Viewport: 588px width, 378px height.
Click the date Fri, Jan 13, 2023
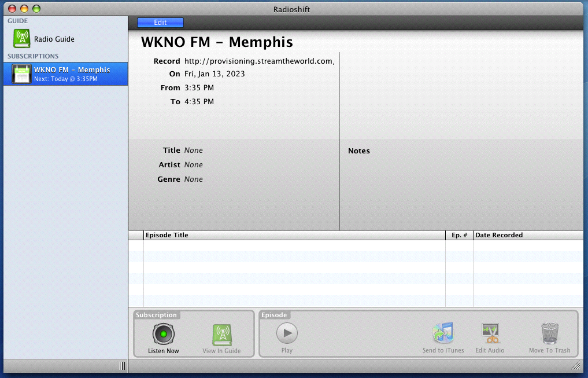coord(215,74)
